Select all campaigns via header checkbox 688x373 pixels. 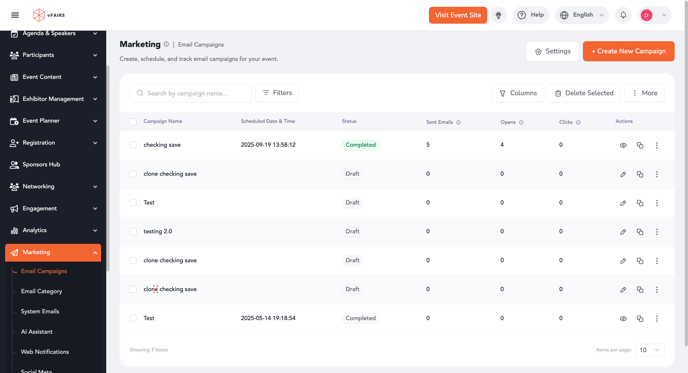point(133,122)
